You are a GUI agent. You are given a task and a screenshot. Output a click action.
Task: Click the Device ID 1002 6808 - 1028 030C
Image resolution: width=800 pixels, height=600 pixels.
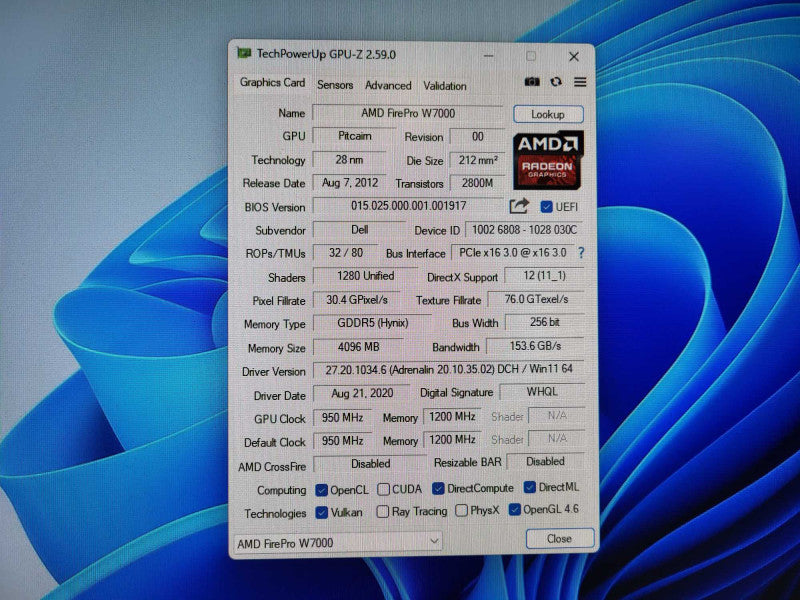pyautogui.click(x=524, y=230)
